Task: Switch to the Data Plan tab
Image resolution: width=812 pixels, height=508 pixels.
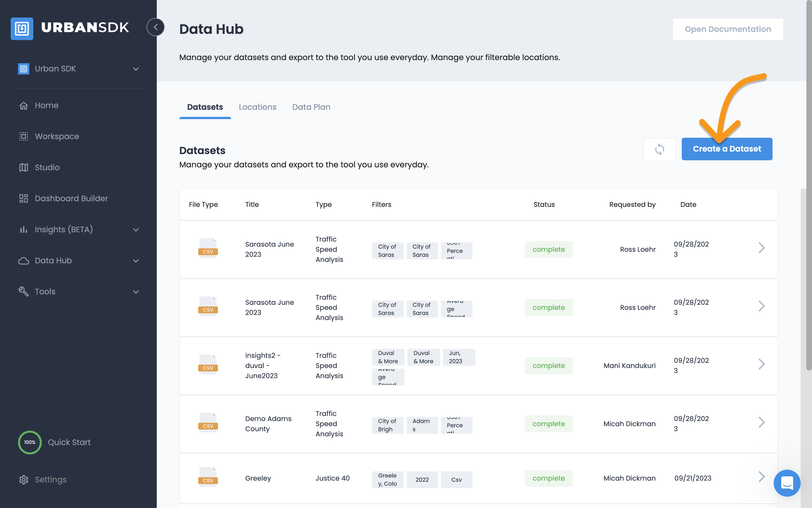Action: tap(311, 107)
